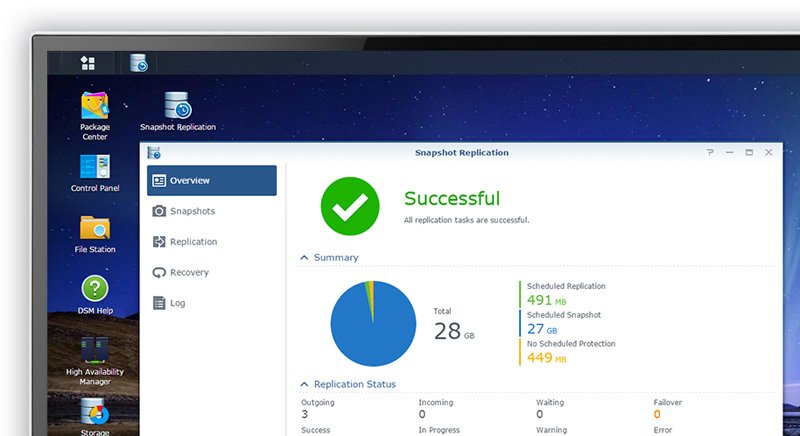Viewport: 800px width, 436px height.
Task: Click the Outgoing count 3
Action: click(x=305, y=414)
